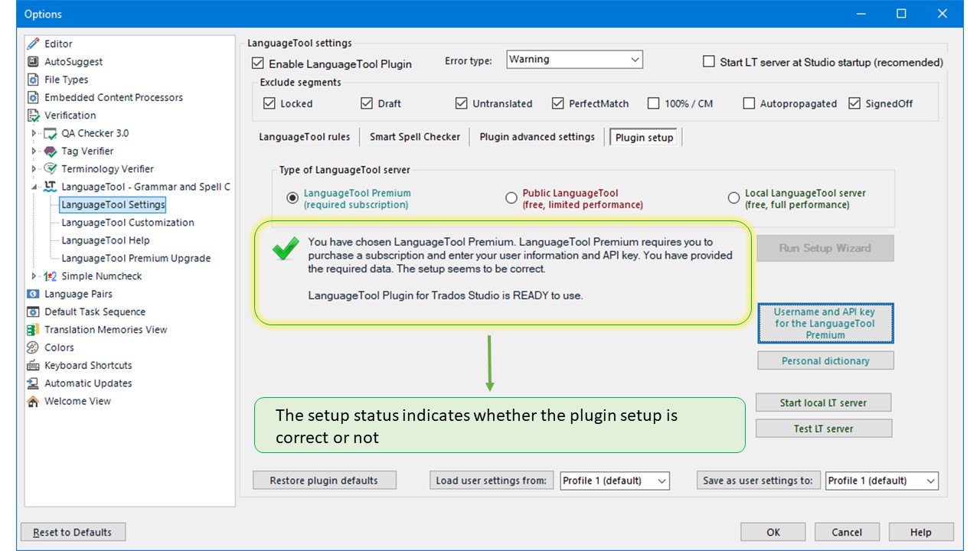Open the Save as user settings dropdown
980x551 pixels.
point(881,481)
